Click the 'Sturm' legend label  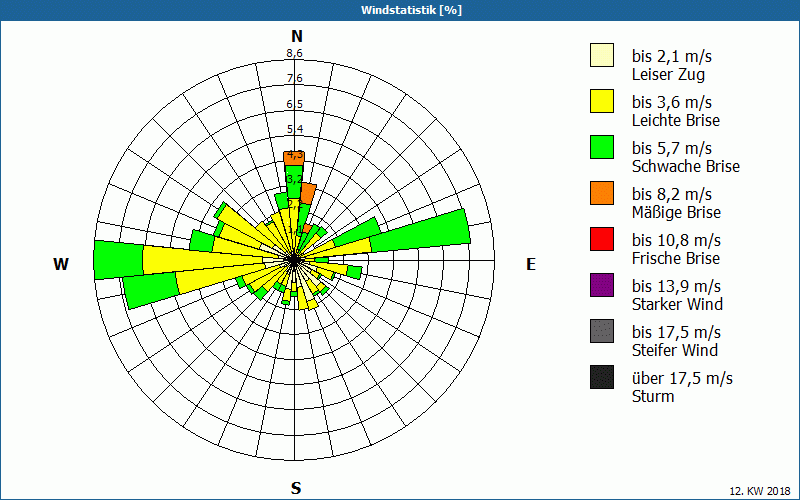pos(653,396)
